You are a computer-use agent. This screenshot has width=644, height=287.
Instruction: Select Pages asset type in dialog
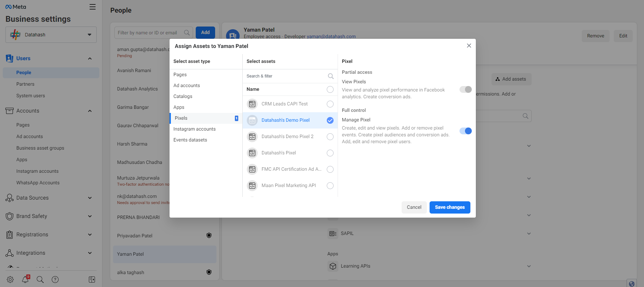click(206, 75)
